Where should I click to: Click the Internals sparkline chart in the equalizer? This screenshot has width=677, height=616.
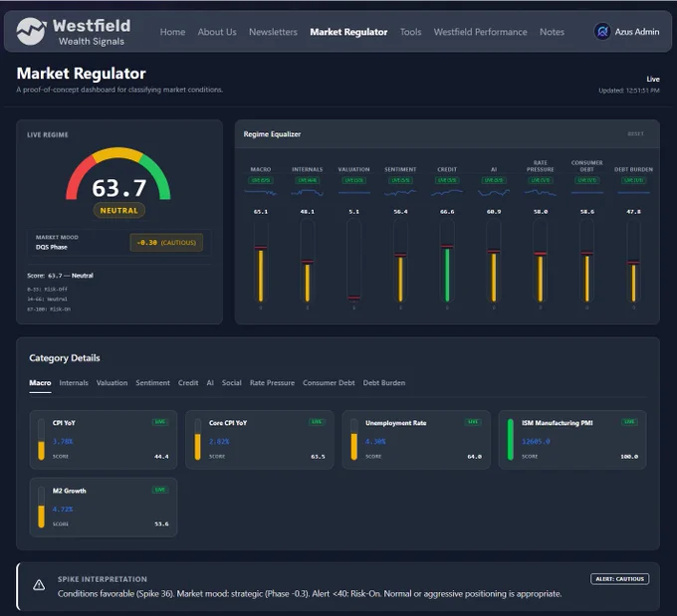tap(307, 192)
